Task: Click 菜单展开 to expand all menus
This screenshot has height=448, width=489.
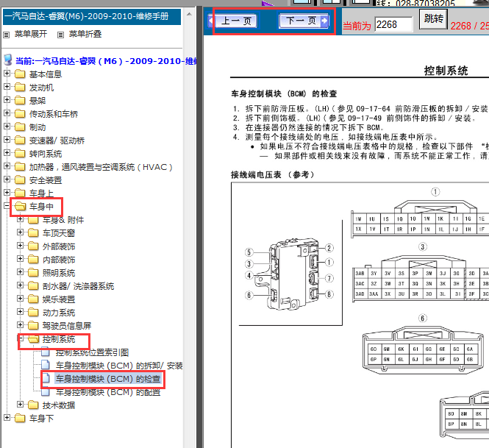Action: pos(31,34)
